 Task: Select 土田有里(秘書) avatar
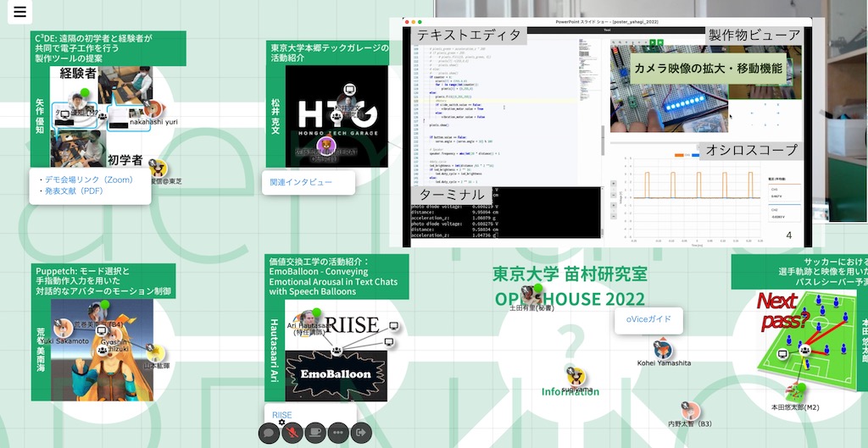pyautogui.click(x=532, y=296)
